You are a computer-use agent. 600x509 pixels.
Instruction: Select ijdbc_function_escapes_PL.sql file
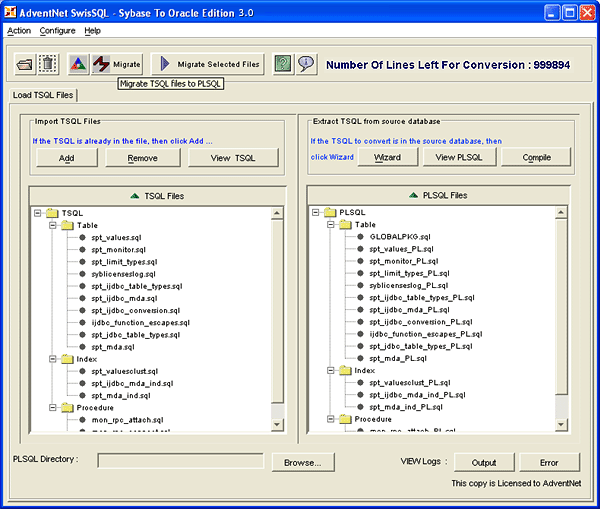[426, 334]
